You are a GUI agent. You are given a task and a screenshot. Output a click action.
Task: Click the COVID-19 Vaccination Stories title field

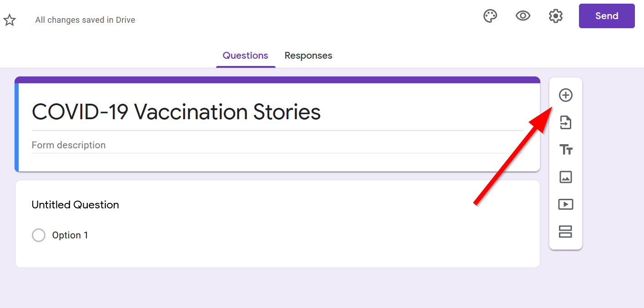click(176, 112)
